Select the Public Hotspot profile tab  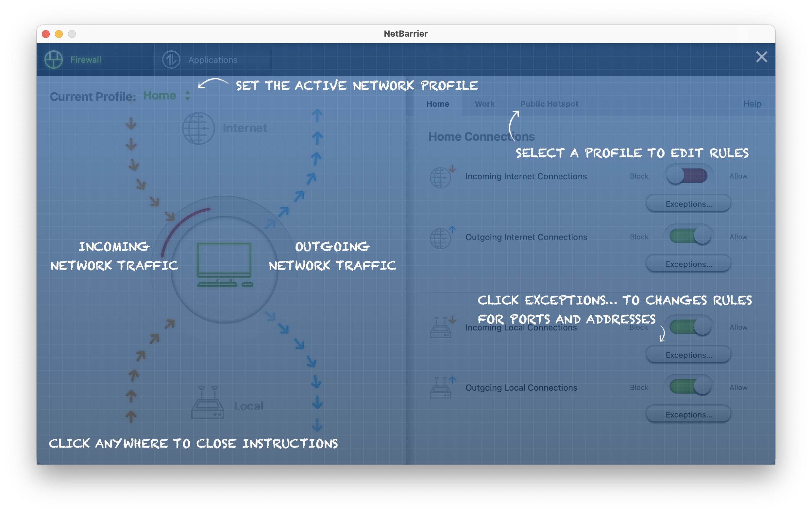(549, 104)
